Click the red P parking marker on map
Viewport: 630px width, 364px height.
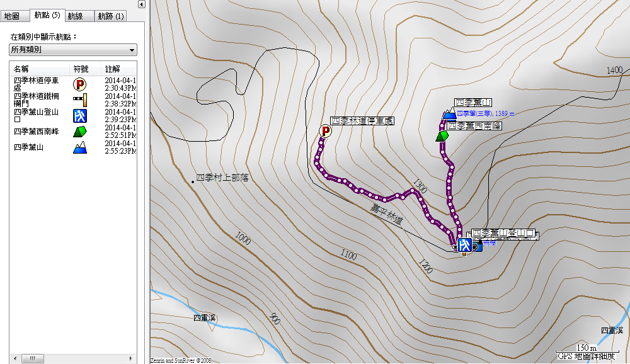point(326,131)
